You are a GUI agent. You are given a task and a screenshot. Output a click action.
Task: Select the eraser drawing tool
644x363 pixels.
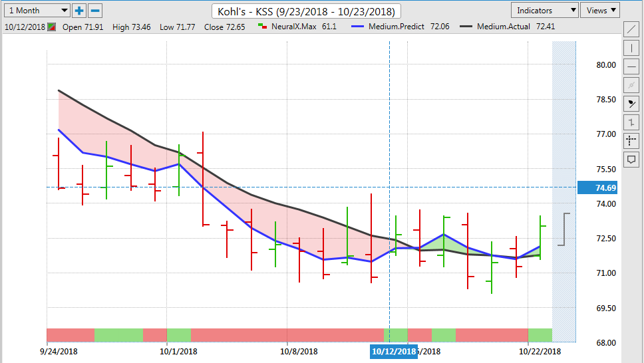(631, 104)
